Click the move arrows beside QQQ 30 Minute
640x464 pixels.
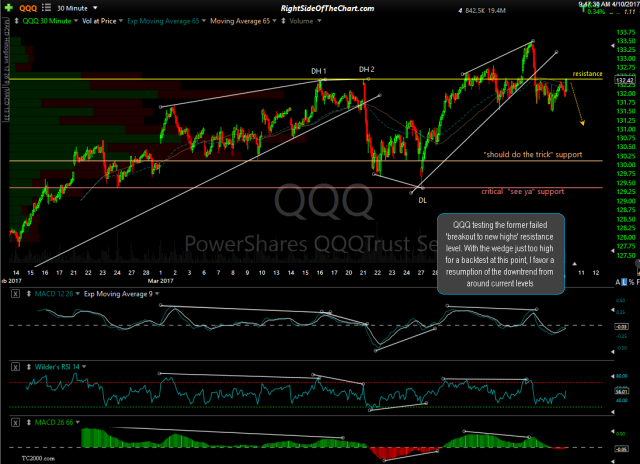pos(17,21)
